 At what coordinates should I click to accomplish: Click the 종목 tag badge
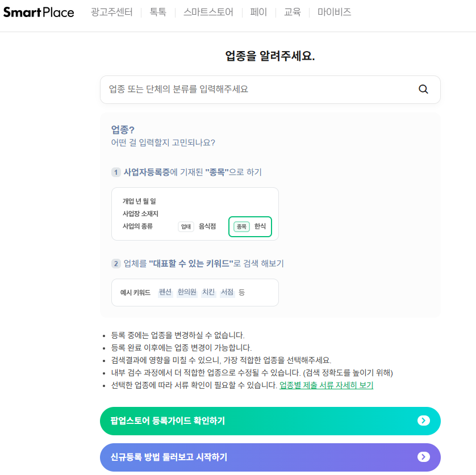coord(241,226)
